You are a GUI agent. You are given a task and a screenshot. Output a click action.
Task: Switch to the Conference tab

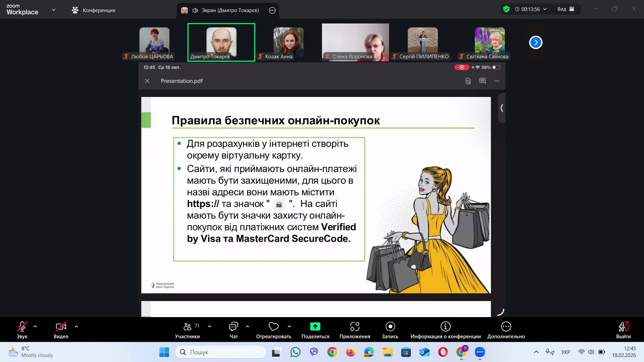point(94,10)
